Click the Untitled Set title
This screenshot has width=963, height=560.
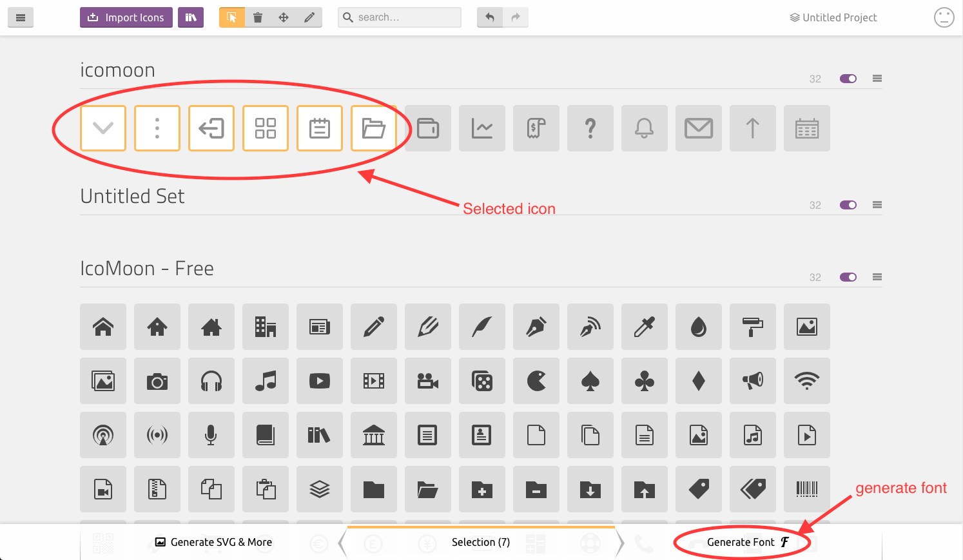132,196
